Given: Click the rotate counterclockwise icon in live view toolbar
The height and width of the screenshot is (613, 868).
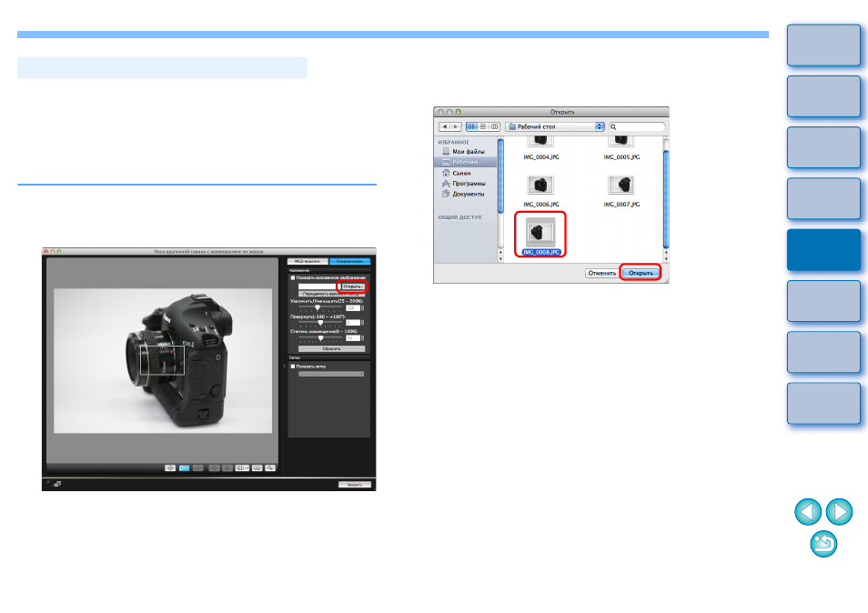Looking at the screenshot, I should (214, 468).
